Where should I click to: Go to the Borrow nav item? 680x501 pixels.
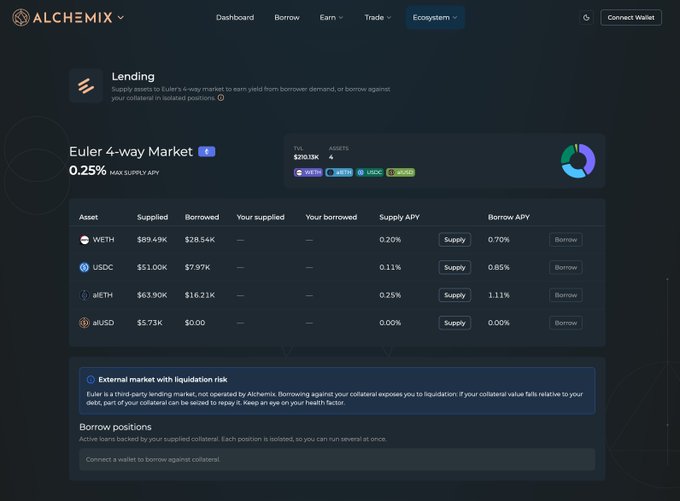click(287, 17)
